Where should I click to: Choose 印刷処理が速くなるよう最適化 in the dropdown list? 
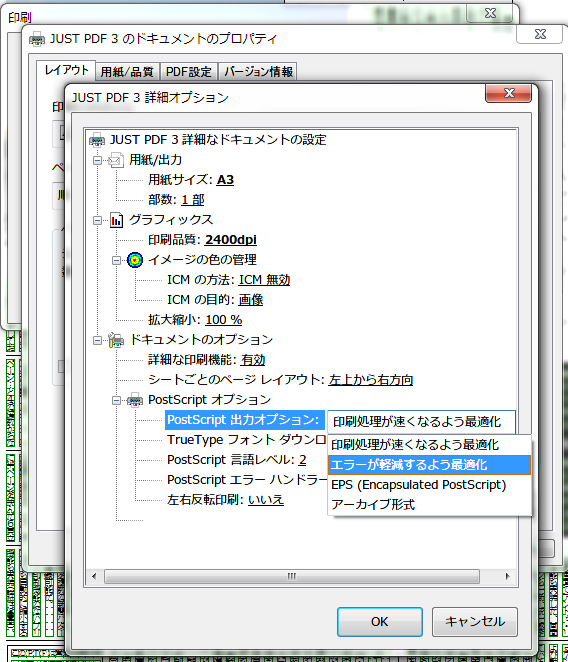429,445
